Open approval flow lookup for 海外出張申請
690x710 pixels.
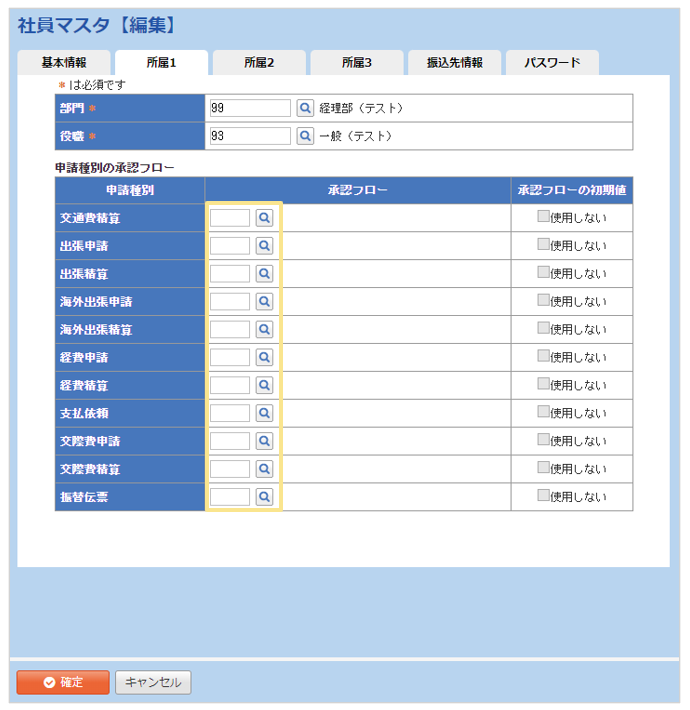[x=264, y=301]
